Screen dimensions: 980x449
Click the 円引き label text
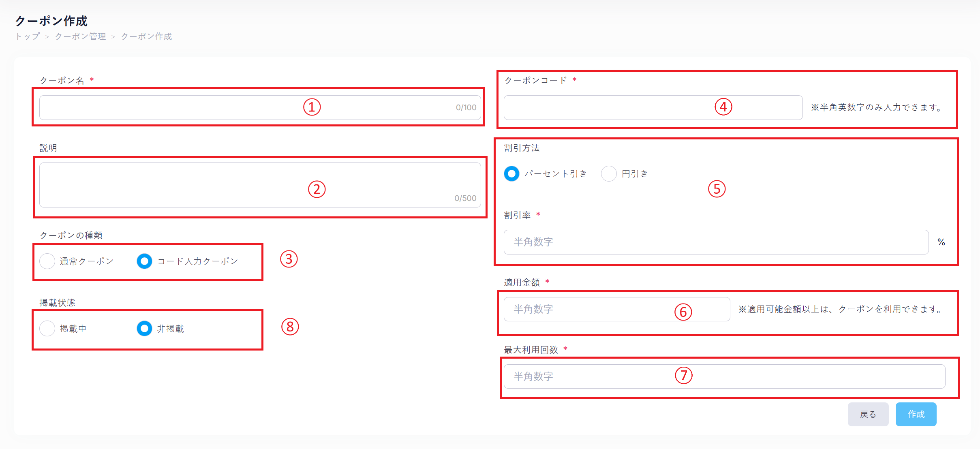click(635, 174)
